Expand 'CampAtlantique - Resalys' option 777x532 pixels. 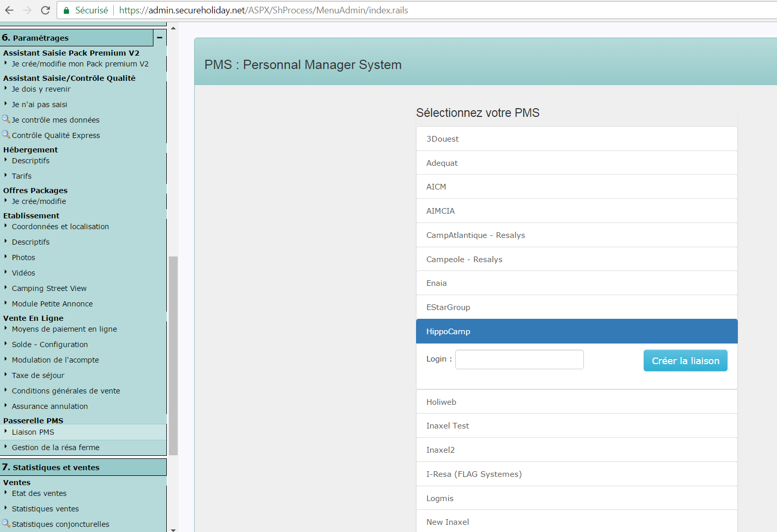pyautogui.click(x=577, y=235)
